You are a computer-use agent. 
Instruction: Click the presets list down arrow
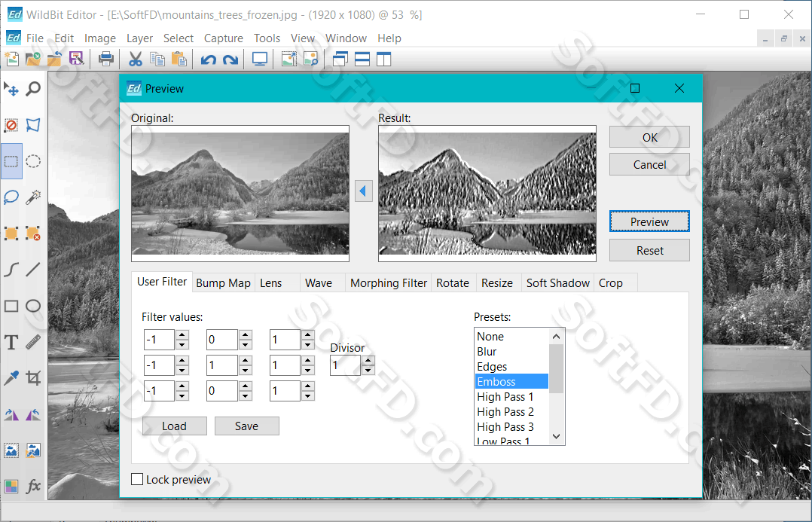[x=556, y=437]
